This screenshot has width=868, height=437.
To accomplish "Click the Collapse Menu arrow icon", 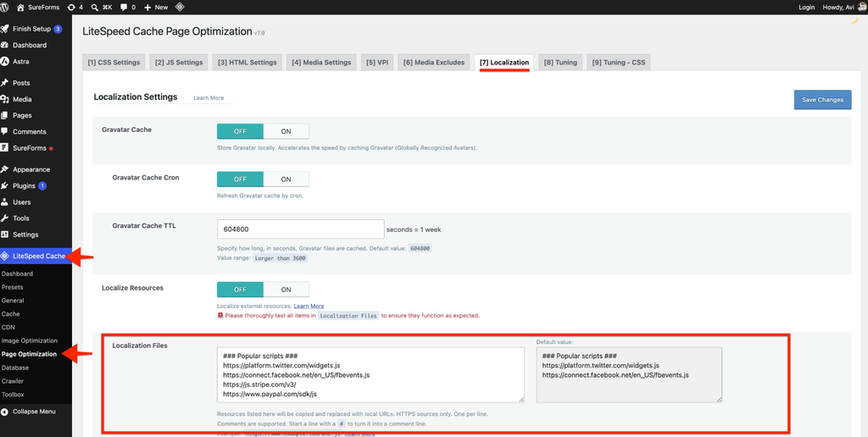I will [x=5, y=412].
